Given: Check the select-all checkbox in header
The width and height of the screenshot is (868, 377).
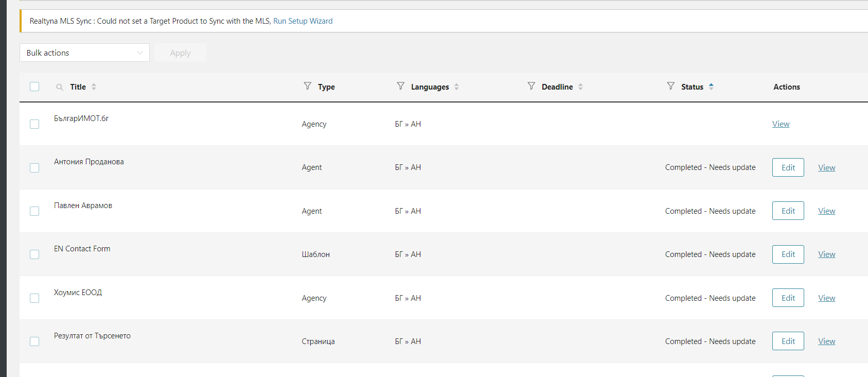Looking at the screenshot, I should click(x=34, y=87).
